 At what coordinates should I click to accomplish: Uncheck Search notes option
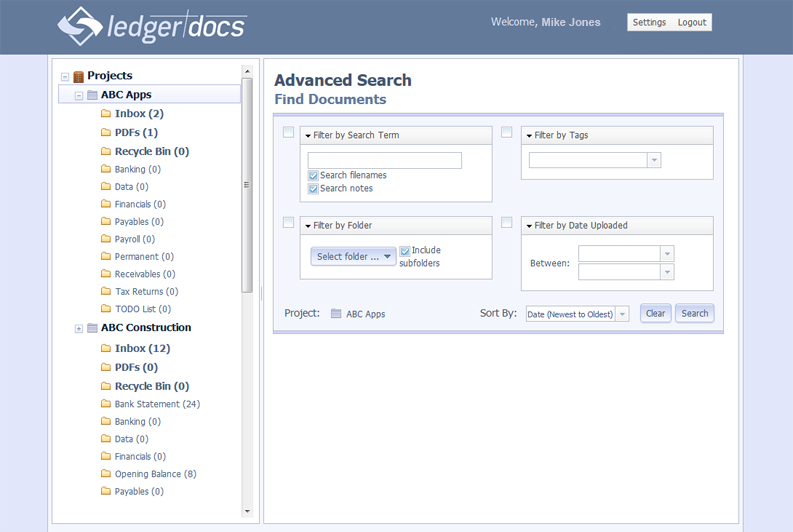[x=313, y=189]
